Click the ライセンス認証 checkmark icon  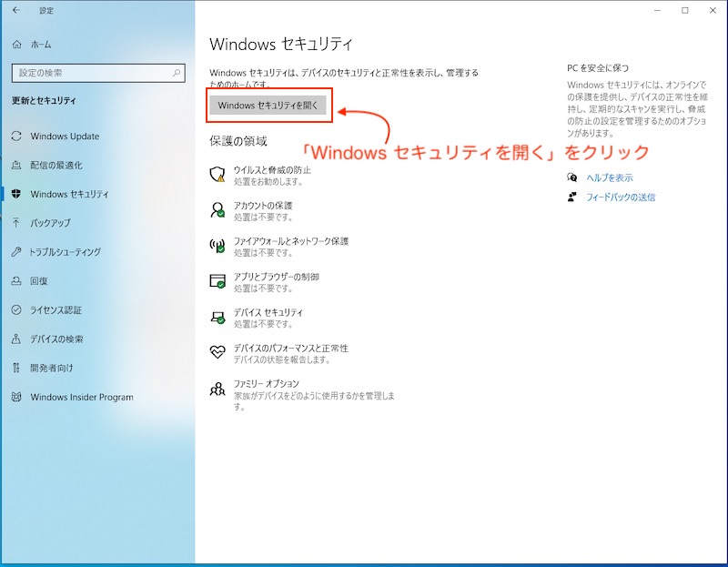point(16,309)
